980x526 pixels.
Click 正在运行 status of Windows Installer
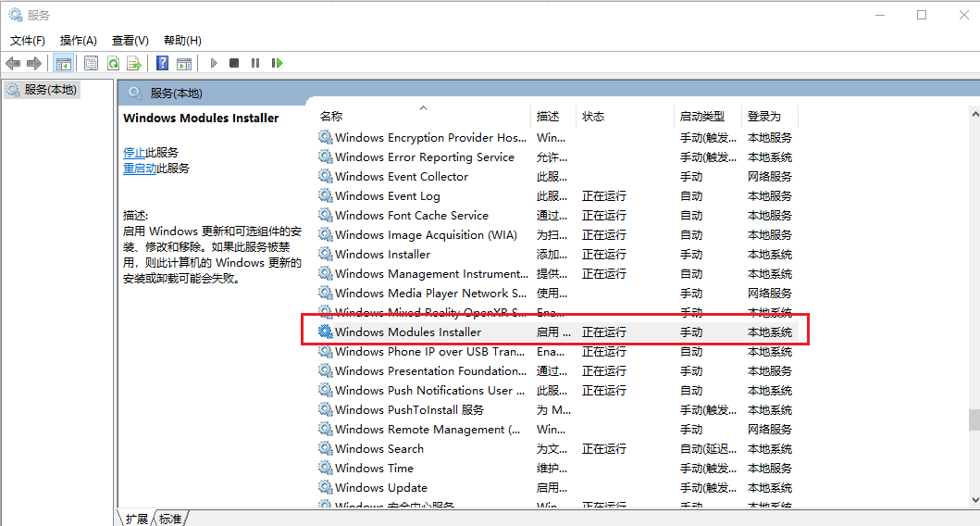click(603, 254)
